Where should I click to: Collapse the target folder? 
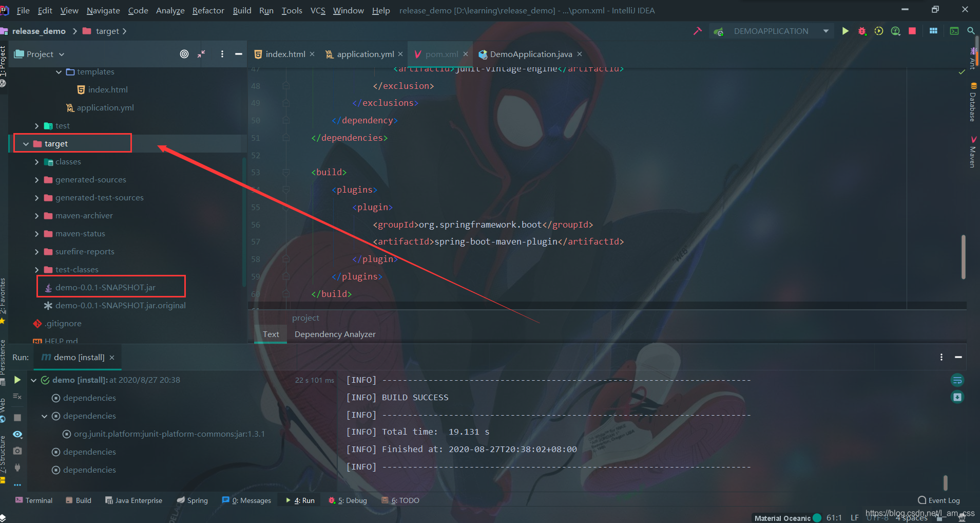[x=26, y=144]
